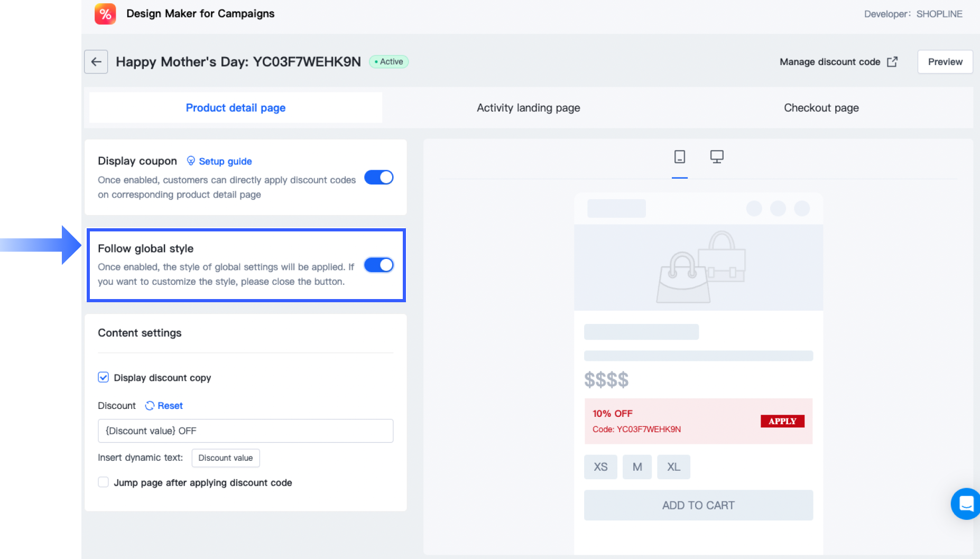
Task: Click the lightbulb Setup guide icon
Action: 191,161
